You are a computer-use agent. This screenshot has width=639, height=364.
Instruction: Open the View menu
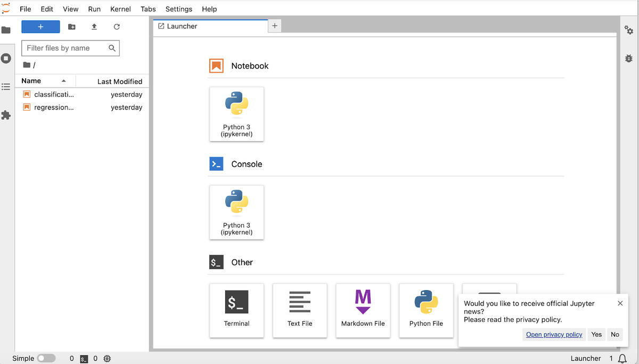(70, 9)
